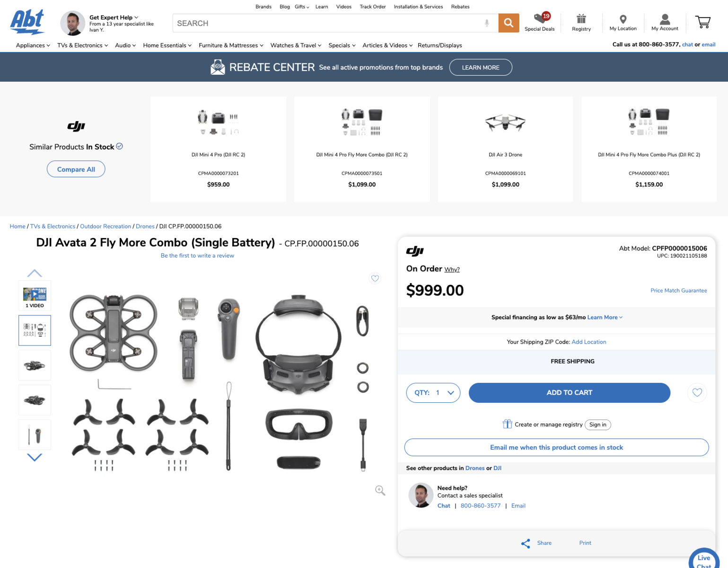The height and width of the screenshot is (568, 728).
Task: Click the Abt logo to go home
Action: coord(27,22)
